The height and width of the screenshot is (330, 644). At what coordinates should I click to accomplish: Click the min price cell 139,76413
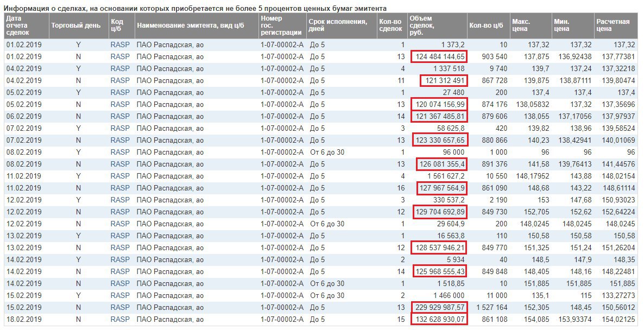tap(575, 164)
